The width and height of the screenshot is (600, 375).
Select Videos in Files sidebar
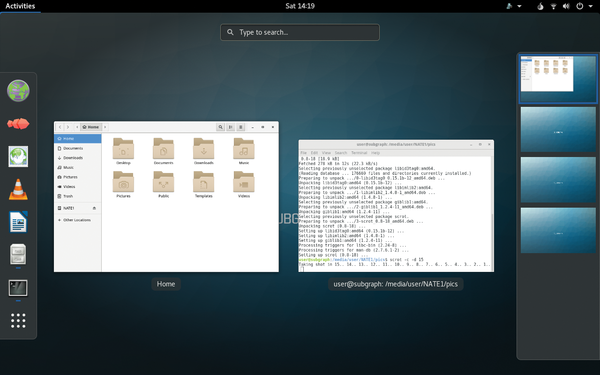click(x=78, y=186)
